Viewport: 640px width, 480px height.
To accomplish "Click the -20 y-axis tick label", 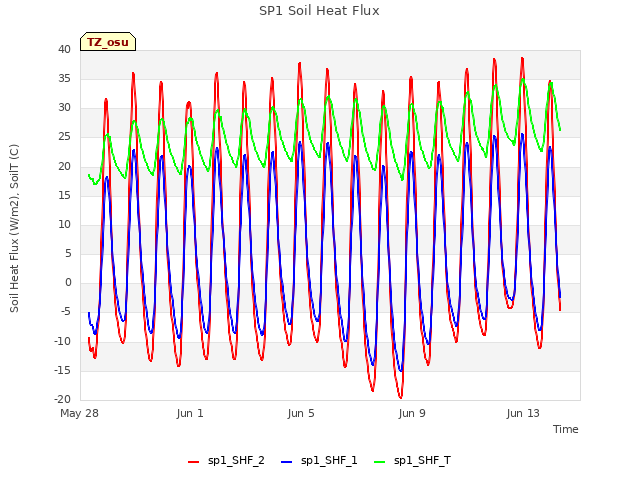I will (62, 400).
